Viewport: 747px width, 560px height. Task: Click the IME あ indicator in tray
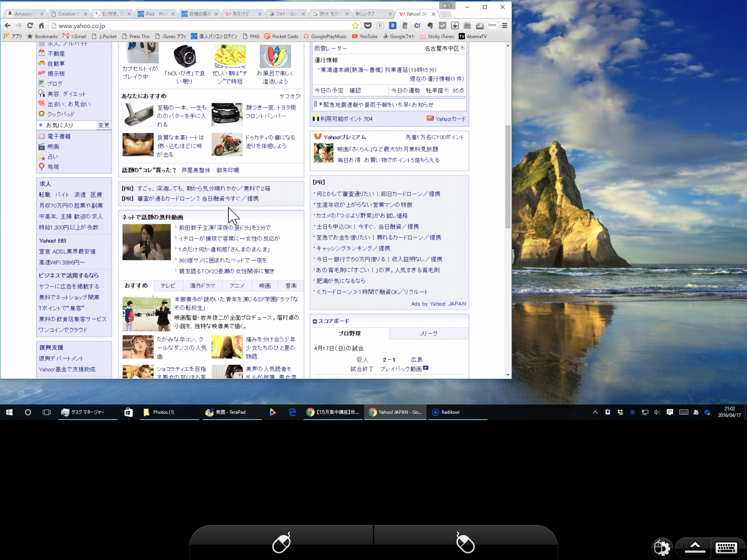tap(696, 412)
